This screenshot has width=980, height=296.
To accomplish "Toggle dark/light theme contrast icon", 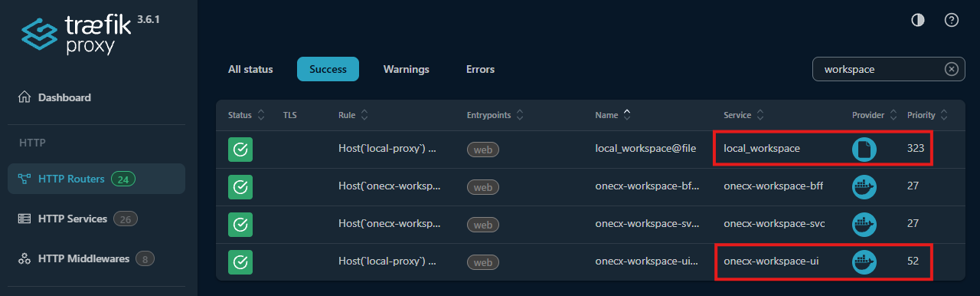I will click(x=918, y=20).
